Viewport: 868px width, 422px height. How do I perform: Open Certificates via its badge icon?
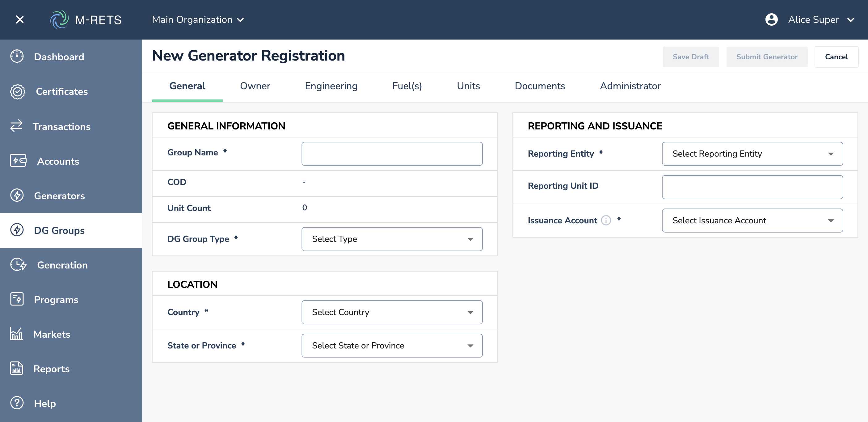tap(18, 91)
